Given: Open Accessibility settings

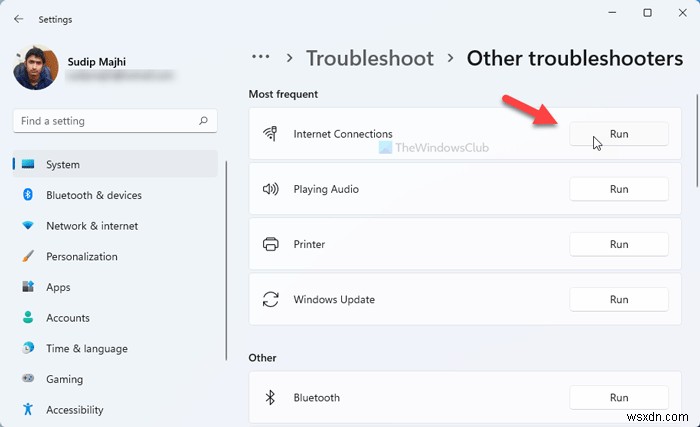Looking at the screenshot, I should click(x=74, y=410).
